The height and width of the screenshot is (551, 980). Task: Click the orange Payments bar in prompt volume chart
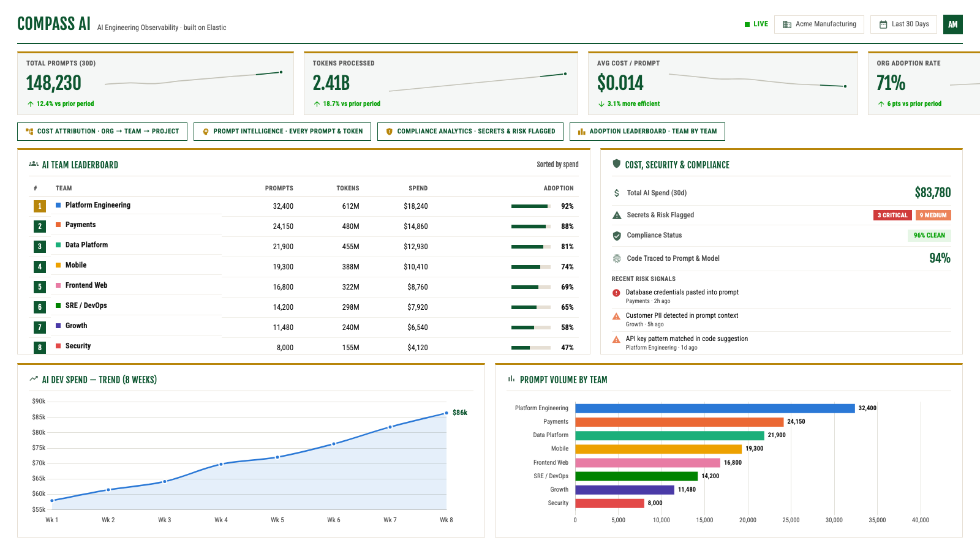click(x=679, y=422)
